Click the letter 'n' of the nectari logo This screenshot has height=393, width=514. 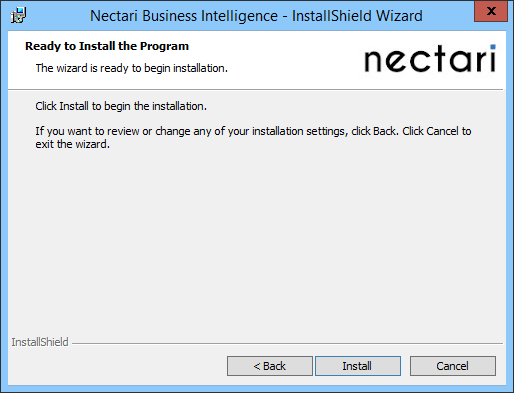pos(374,61)
